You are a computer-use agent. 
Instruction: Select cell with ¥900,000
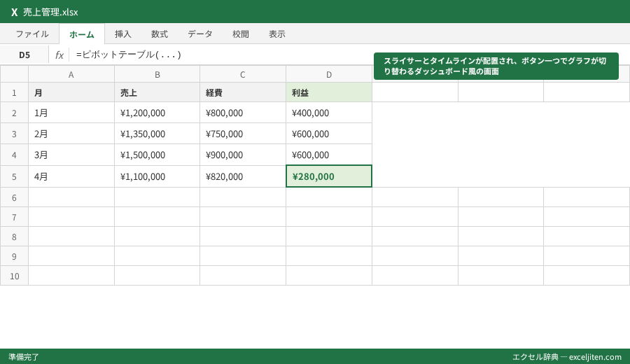point(243,155)
